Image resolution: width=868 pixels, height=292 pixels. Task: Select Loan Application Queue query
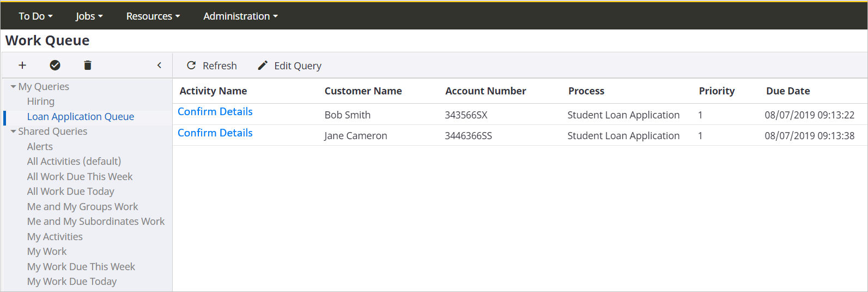click(x=81, y=117)
